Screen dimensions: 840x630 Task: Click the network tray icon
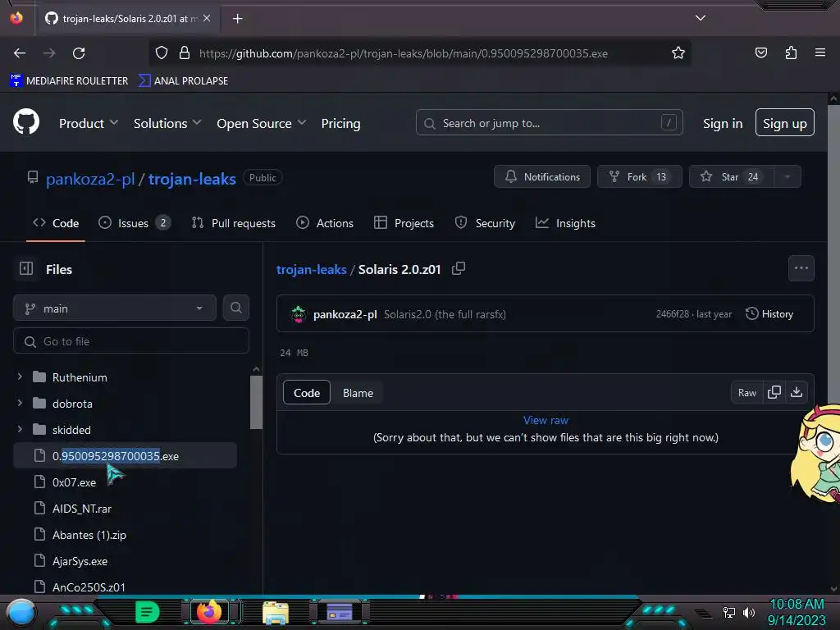point(728,612)
